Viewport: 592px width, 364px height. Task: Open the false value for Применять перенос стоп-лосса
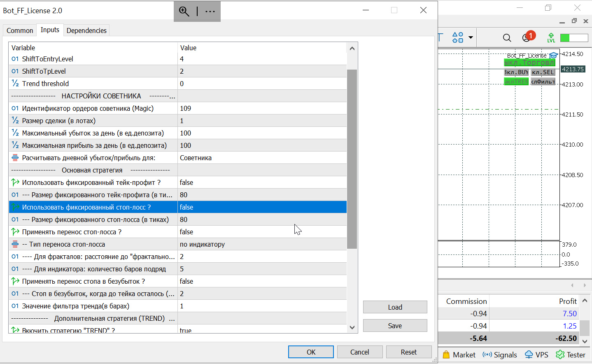pyautogui.click(x=262, y=232)
